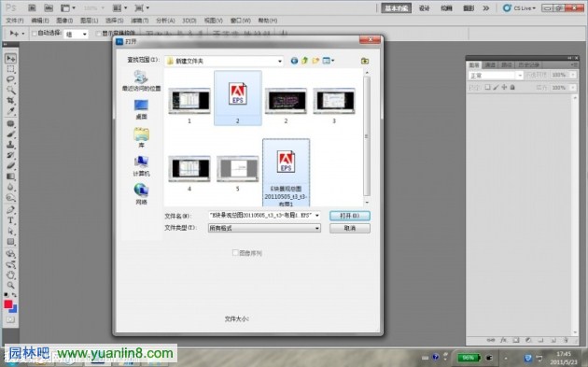Select the Dodge tool
This screenshot has height=367, width=588.
click(10, 197)
